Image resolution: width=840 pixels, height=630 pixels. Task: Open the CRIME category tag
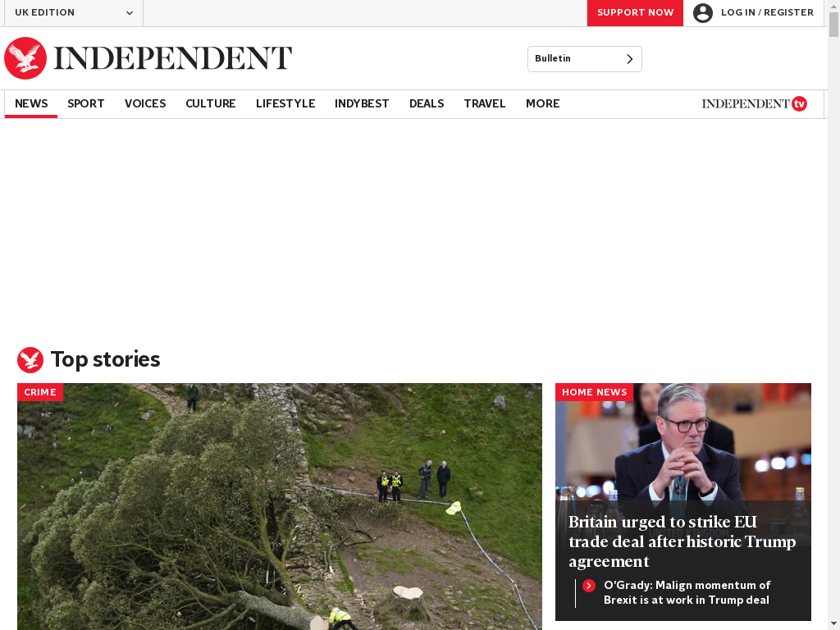tap(40, 392)
